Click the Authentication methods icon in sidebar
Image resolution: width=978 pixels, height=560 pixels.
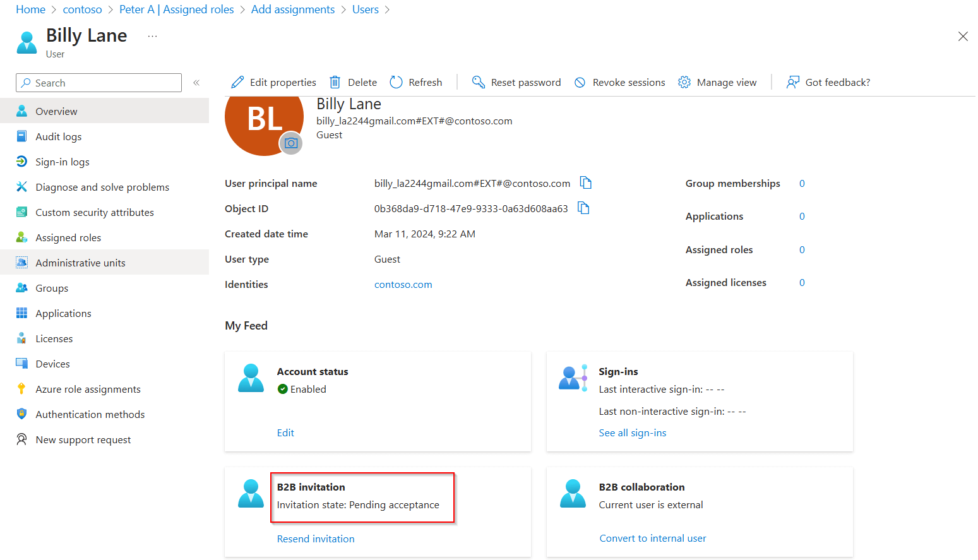tap(21, 414)
